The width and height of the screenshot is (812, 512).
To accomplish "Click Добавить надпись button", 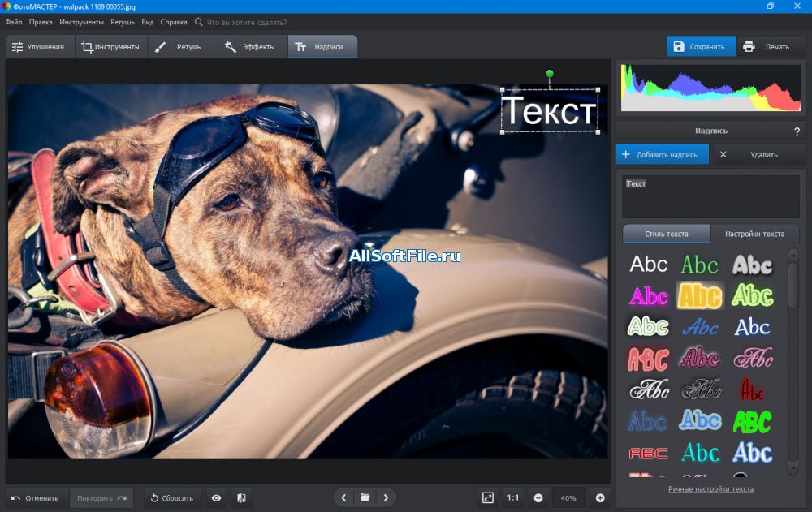I will pyautogui.click(x=662, y=155).
